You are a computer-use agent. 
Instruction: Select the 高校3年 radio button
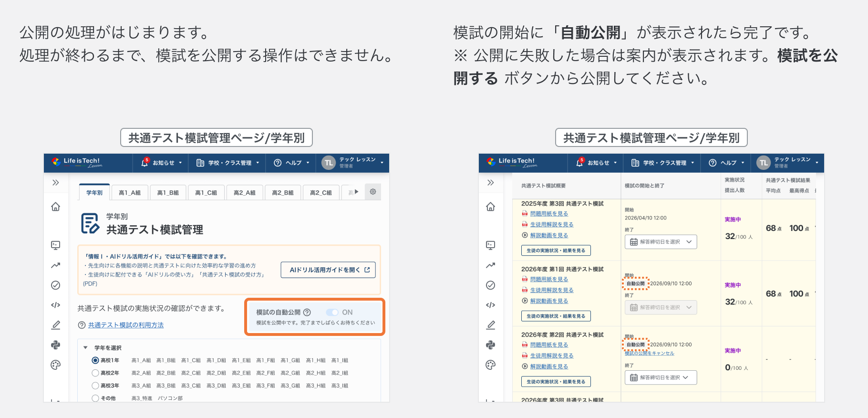[x=95, y=386]
